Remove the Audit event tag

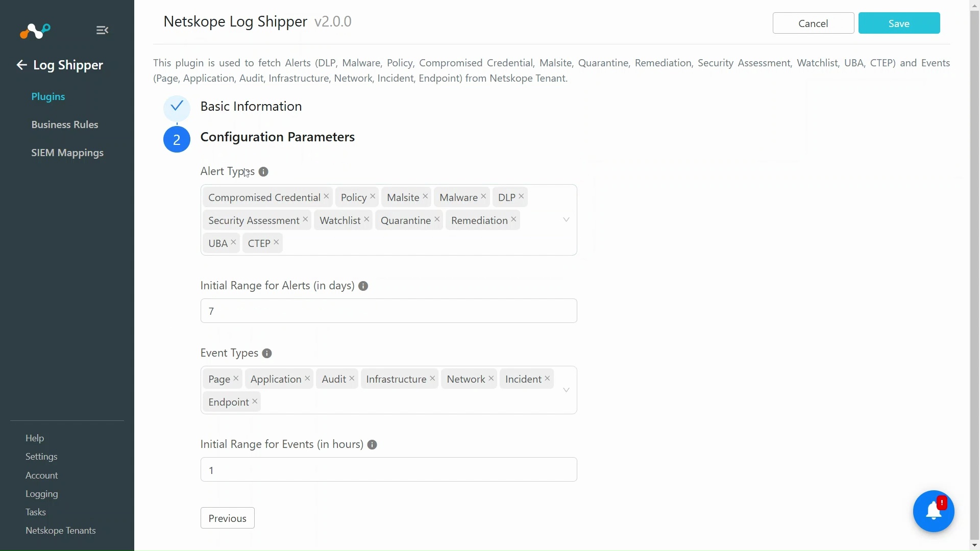coord(352,379)
